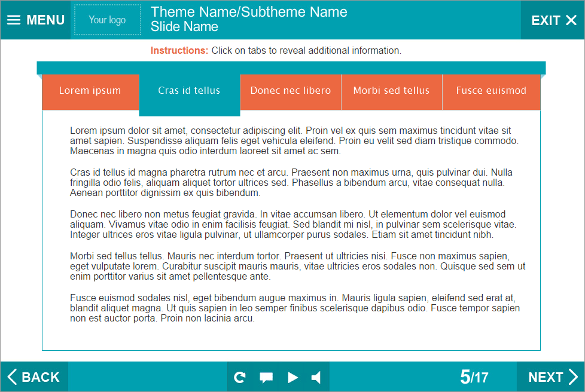The height and width of the screenshot is (392, 585).
Task: Switch to the Lorem ipsum tab
Action: pos(90,91)
